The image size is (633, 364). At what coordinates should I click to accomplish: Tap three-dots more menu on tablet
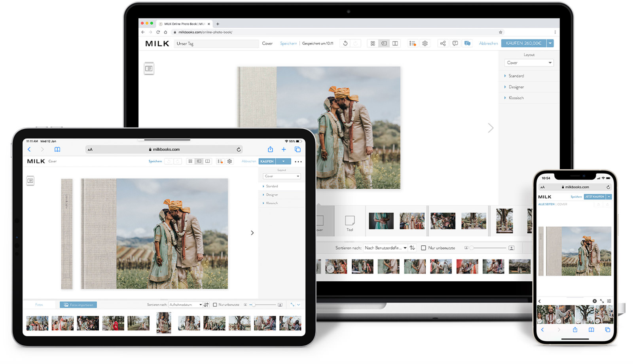[x=298, y=161]
